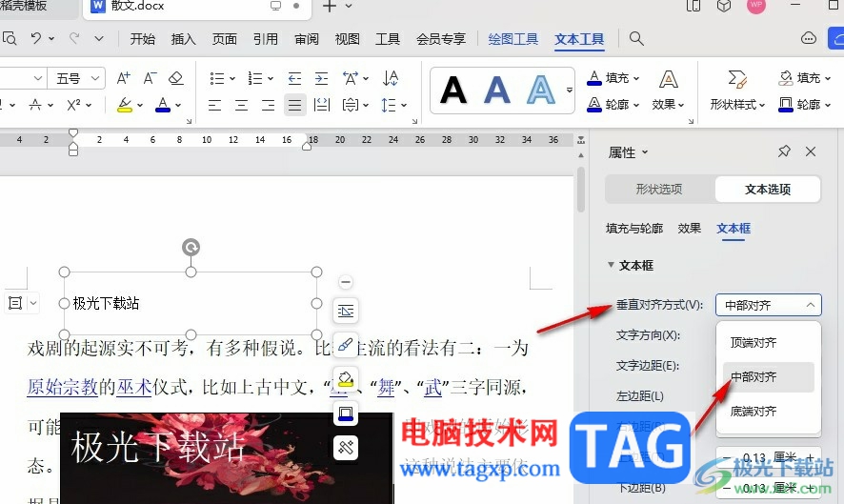
Task: Expand text style presets gallery
Action: pos(569,90)
